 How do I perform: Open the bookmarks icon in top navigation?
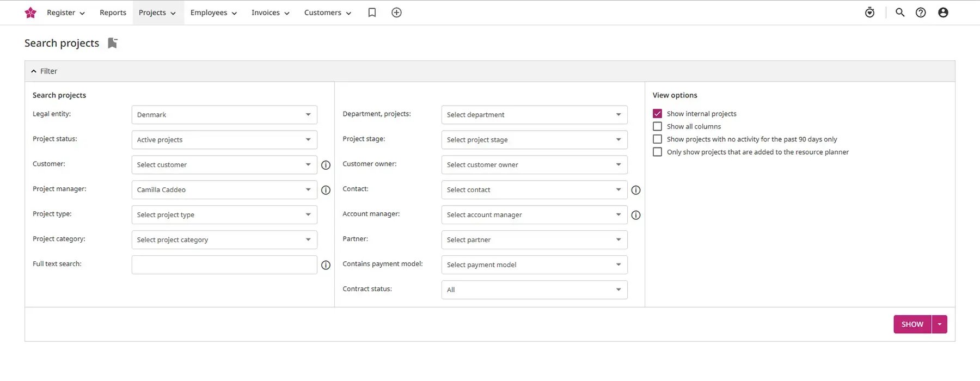pyautogui.click(x=372, y=13)
